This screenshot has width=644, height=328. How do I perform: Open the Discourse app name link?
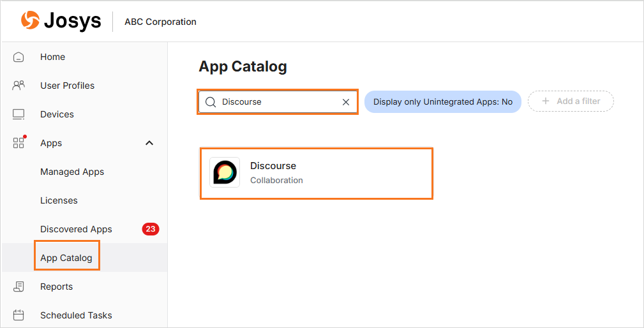pos(273,165)
